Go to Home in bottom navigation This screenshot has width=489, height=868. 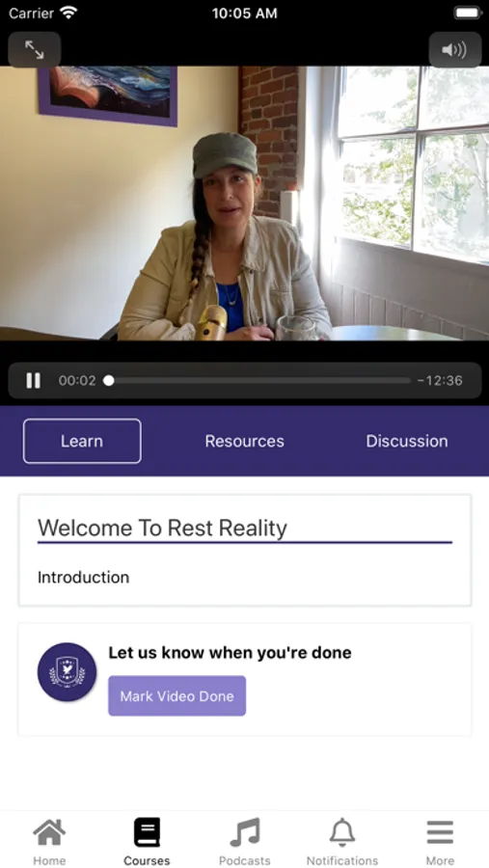(49, 841)
